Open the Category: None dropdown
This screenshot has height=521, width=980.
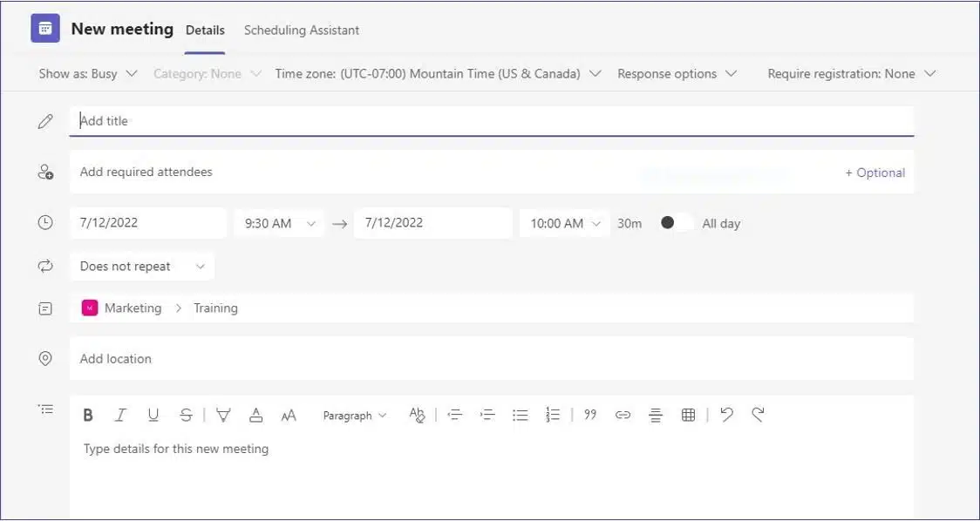click(x=207, y=74)
